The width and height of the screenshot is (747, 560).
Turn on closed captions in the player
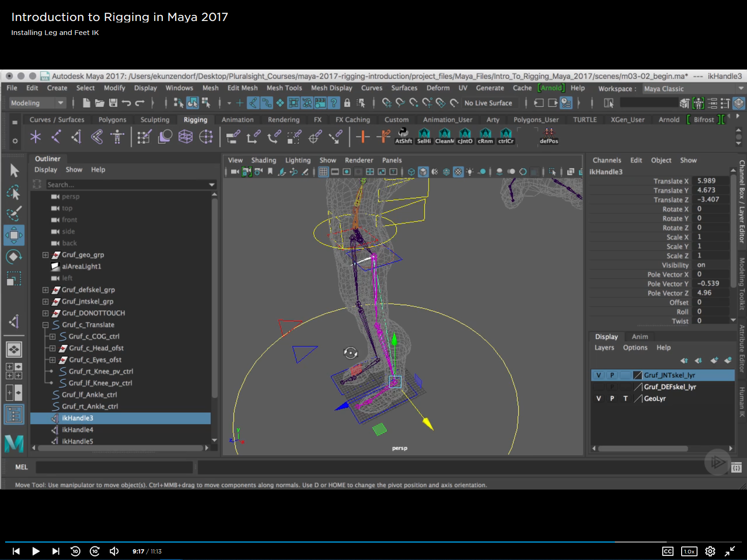(668, 551)
